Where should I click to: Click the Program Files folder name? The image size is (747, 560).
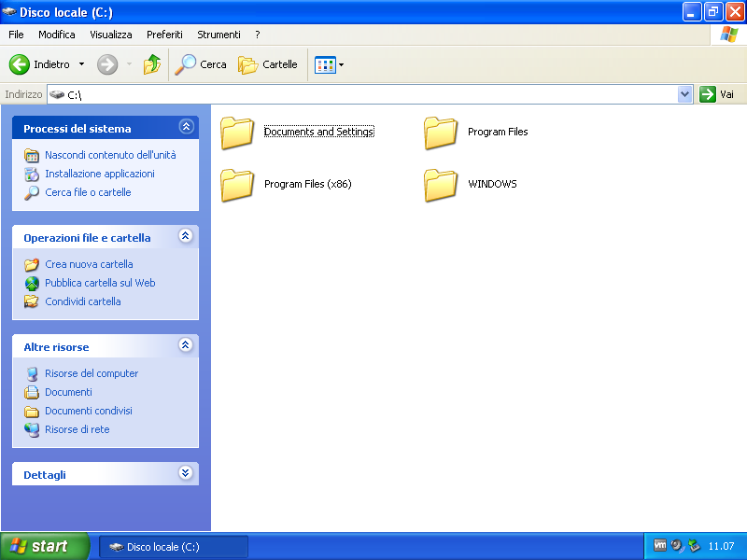(x=498, y=132)
